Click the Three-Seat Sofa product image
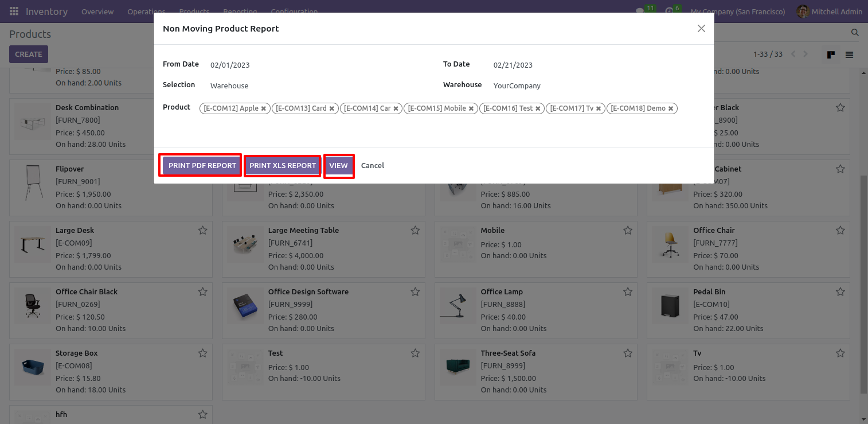Viewport: 868px width, 424px height. point(458,367)
